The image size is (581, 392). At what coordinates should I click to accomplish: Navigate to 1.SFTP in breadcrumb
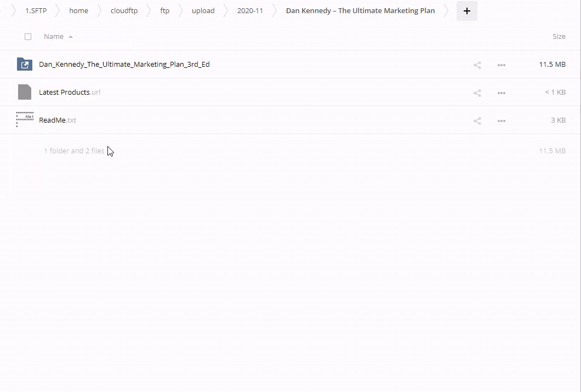point(36,11)
